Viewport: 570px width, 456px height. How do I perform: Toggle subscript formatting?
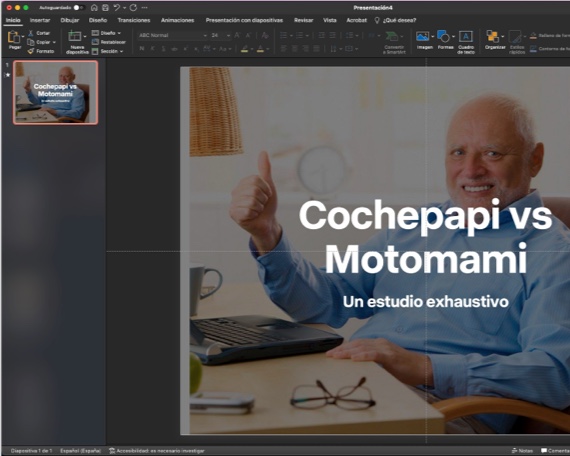click(x=196, y=49)
